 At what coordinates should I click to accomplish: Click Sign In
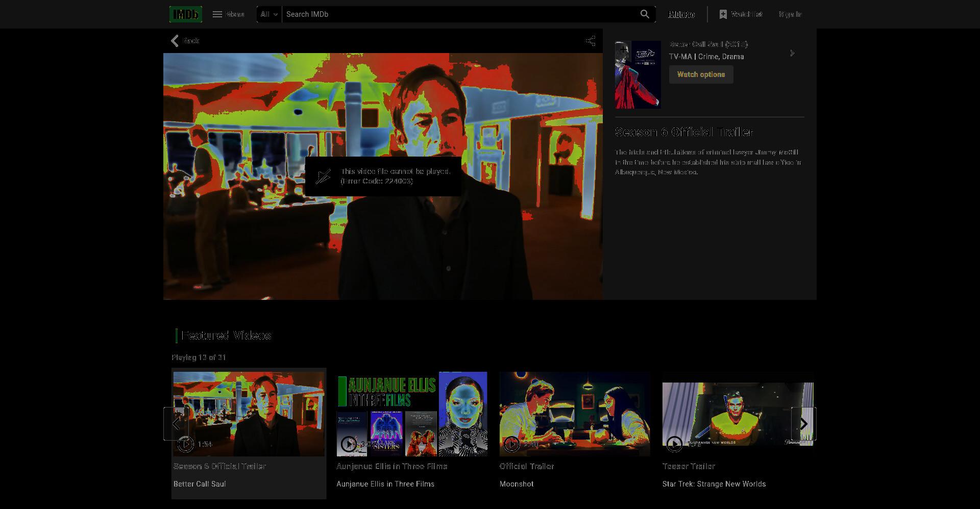coord(790,14)
